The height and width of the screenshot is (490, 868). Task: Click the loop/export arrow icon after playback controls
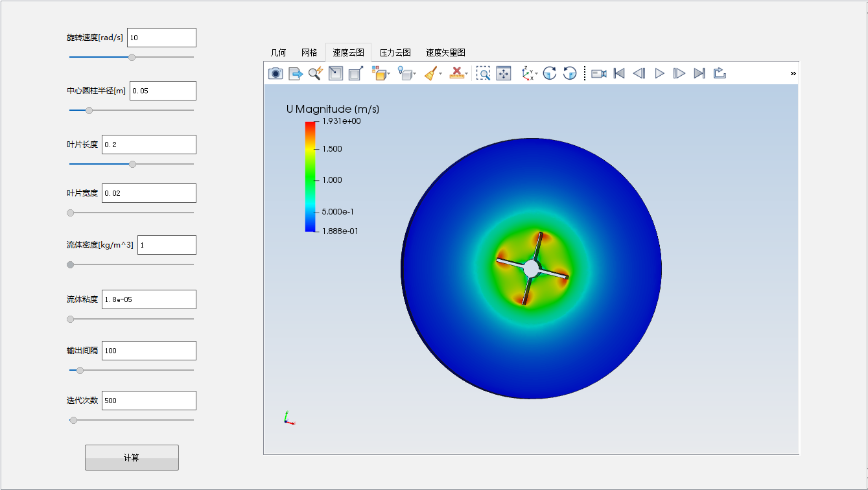[720, 73]
